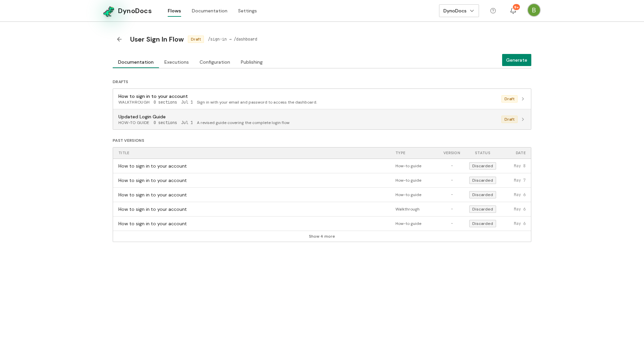Screen dimensions: 644x362
Task: Click the TYPE column header
Action: pyautogui.click(x=400, y=153)
